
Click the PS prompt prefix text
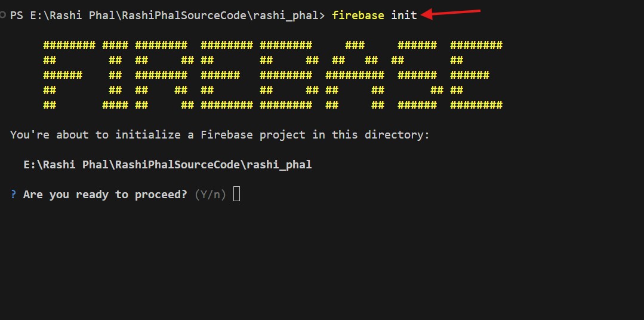[17, 15]
